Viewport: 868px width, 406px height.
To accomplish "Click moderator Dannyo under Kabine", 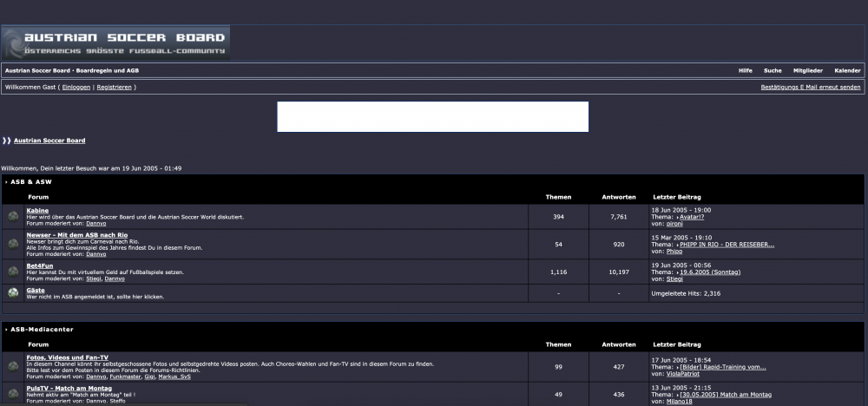I will point(95,224).
